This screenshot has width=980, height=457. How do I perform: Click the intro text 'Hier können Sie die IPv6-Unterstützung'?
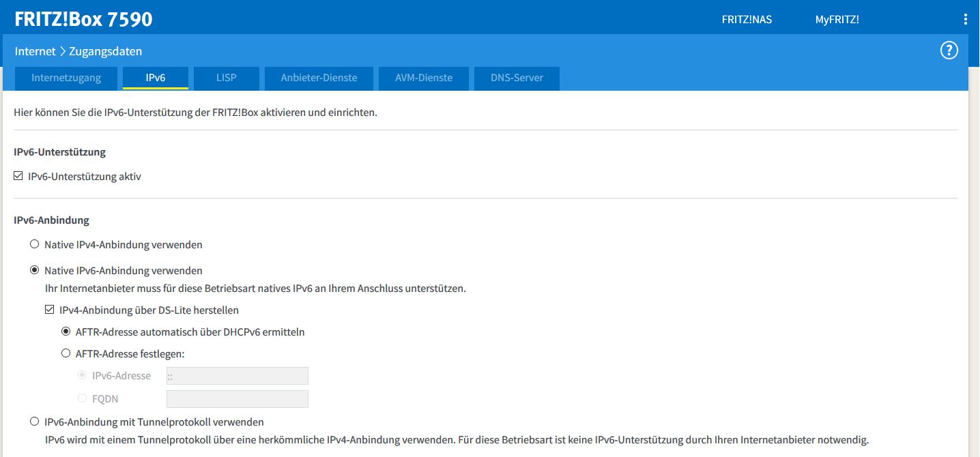[196, 112]
